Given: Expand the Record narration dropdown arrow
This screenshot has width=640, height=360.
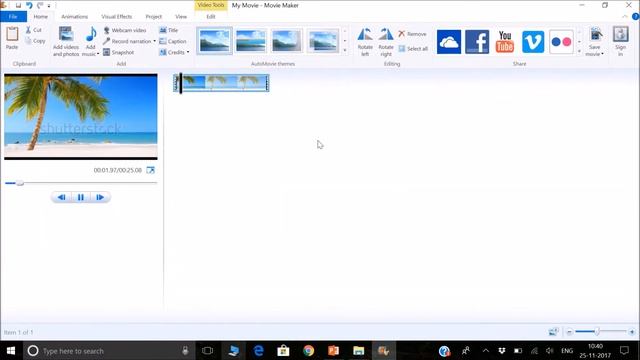Looking at the screenshot, I should [154, 41].
